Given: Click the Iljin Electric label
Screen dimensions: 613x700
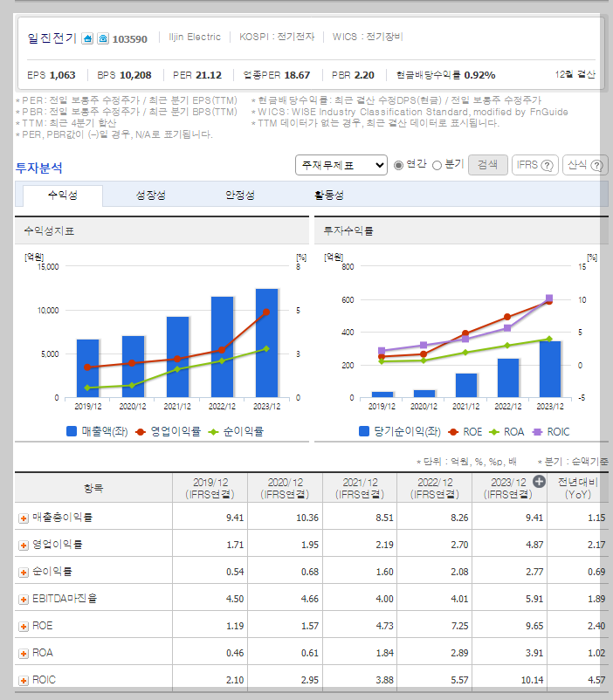Looking at the screenshot, I should (x=195, y=37).
